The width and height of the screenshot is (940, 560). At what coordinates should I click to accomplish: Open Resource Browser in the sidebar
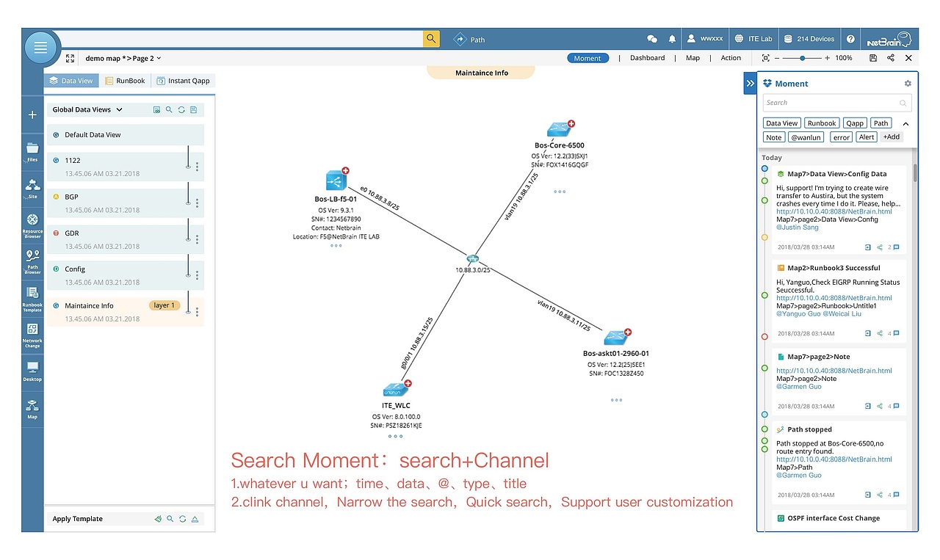(32, 225)
